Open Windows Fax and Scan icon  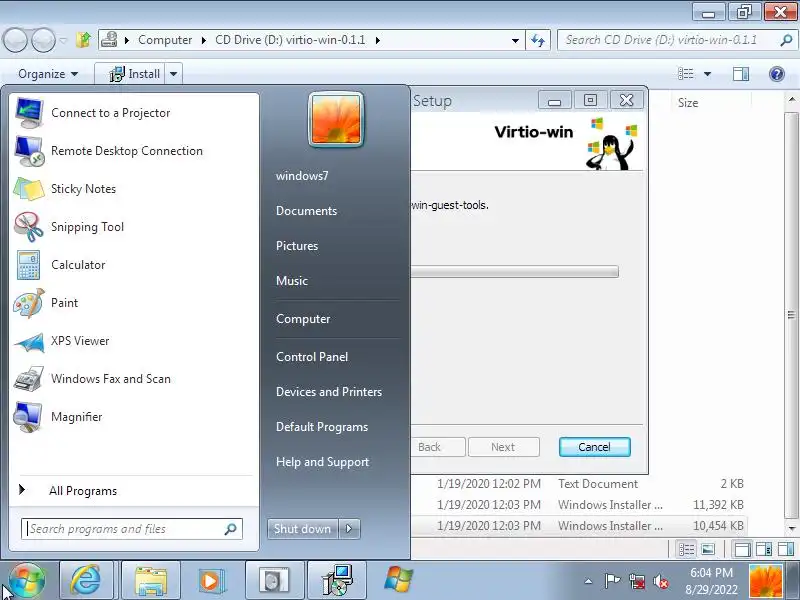tap(29, 379)
